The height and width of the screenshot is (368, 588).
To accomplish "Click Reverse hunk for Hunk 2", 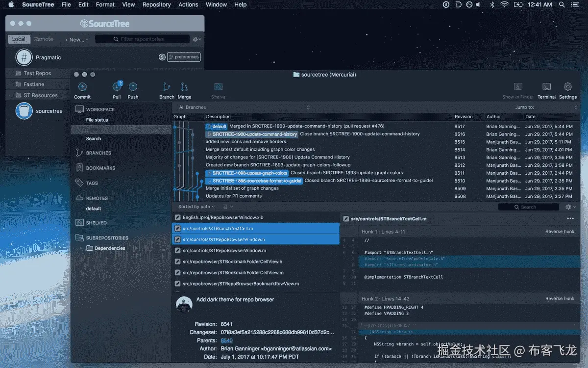I will (560, 298).
